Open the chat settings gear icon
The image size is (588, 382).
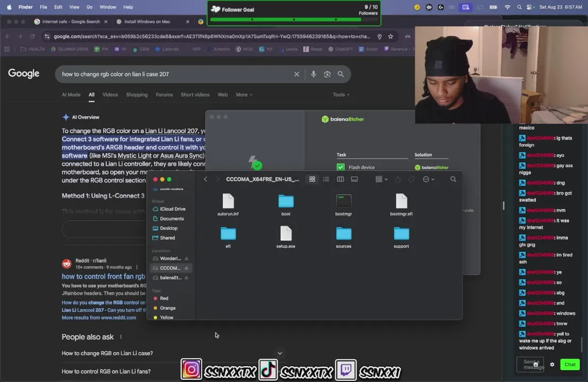552,364
